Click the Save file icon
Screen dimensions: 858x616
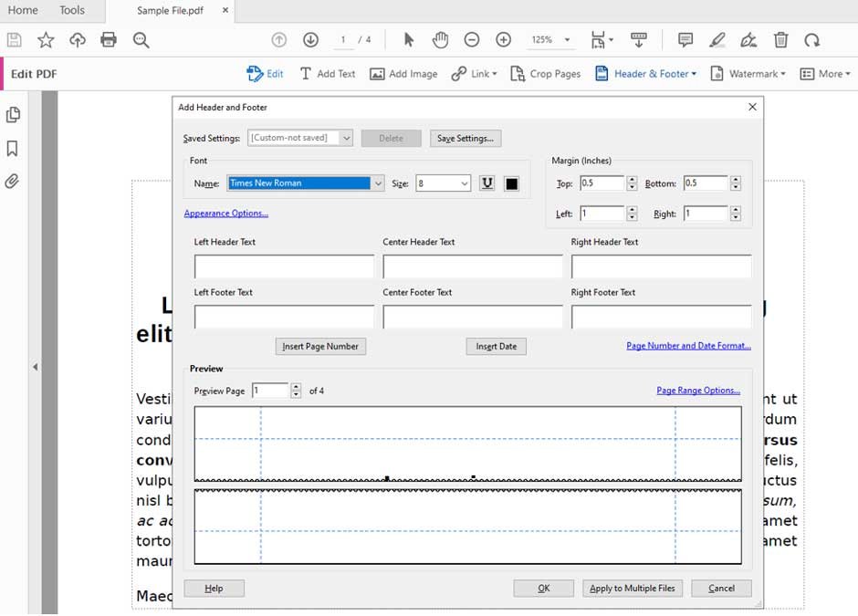[x=15, y=40]
